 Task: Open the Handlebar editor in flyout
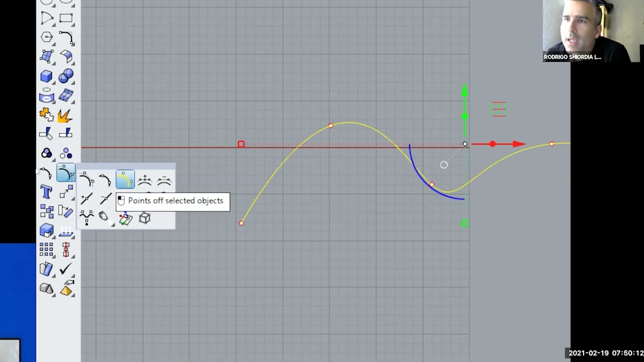coord(86,217)
